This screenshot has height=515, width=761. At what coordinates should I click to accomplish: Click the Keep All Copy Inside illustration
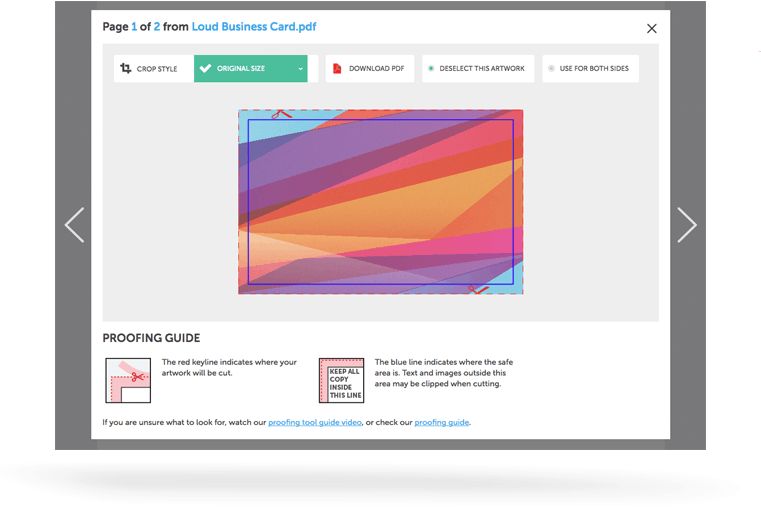click(x=341, y=381)
